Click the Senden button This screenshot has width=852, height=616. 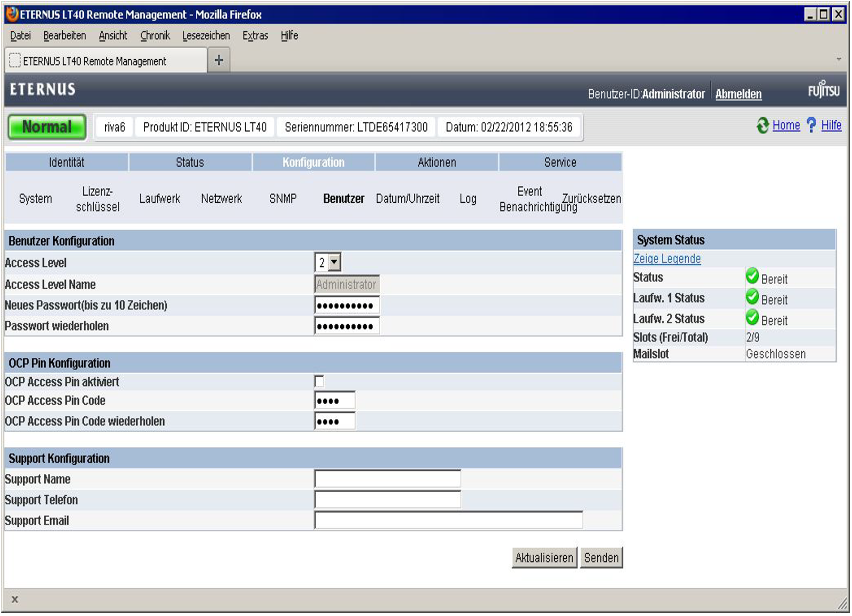pos(601,557)
